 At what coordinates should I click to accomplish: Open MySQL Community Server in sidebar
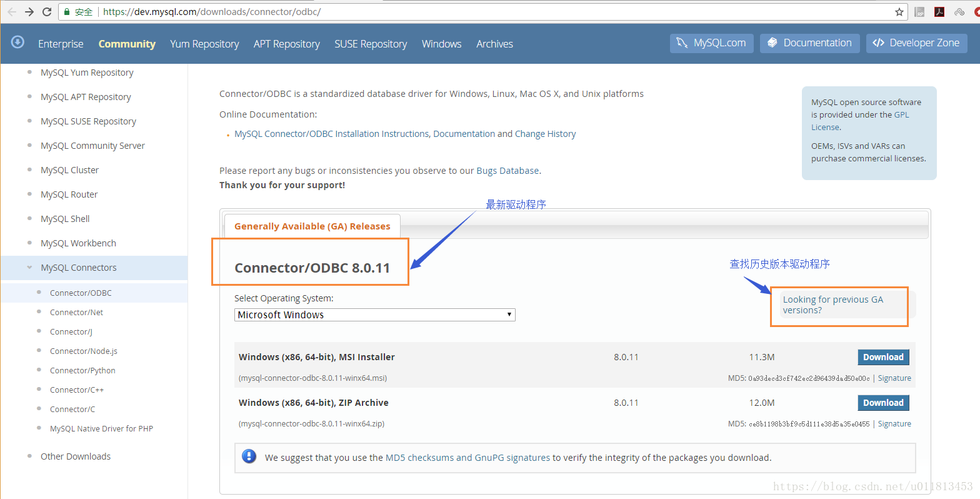click(92, 146)
